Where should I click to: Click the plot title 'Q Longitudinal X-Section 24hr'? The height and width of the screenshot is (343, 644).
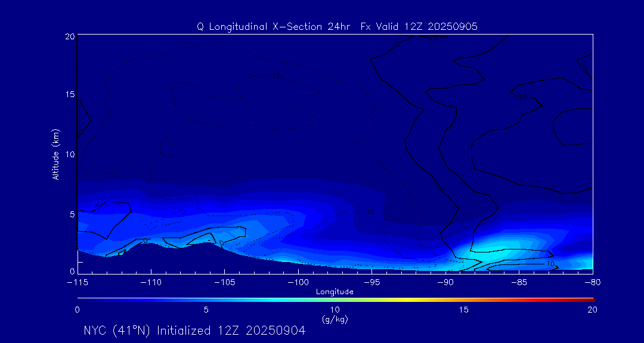pyautogui.click(x=274, y=27)
